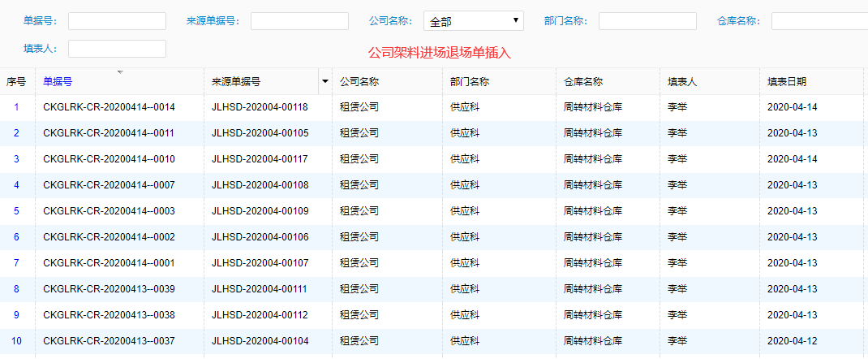Screen dimensions: 868x359
Task: Click the sort arrow above 单据号 header
Action: [x=120, y=72]
